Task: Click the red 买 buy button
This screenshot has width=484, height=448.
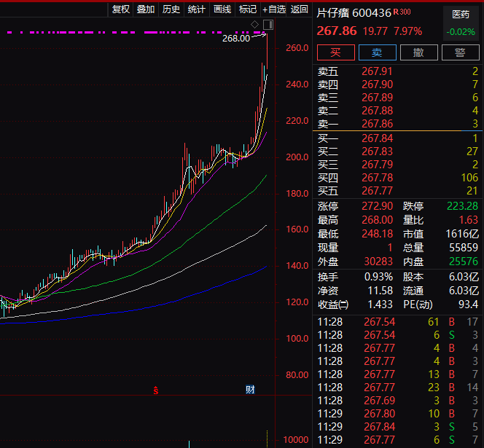Action: 336,52
